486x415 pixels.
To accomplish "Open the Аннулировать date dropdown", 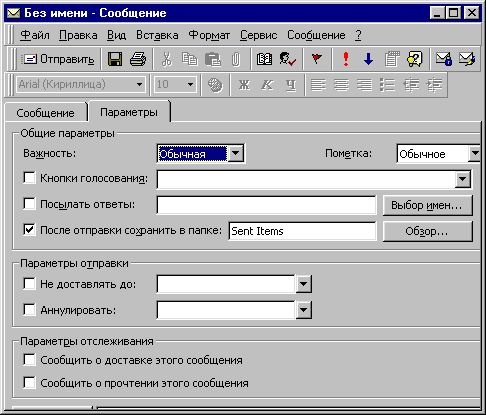I will (x=303, y=310).
